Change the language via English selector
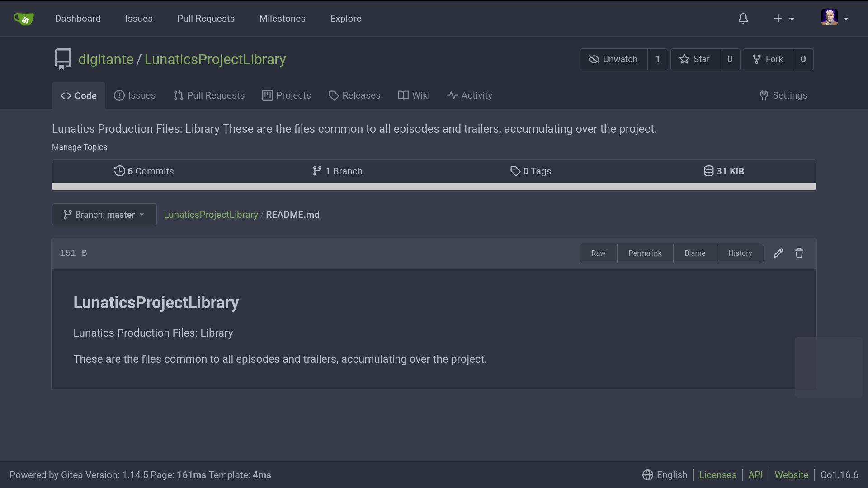868x488 pixels. (x=665, y=475)
